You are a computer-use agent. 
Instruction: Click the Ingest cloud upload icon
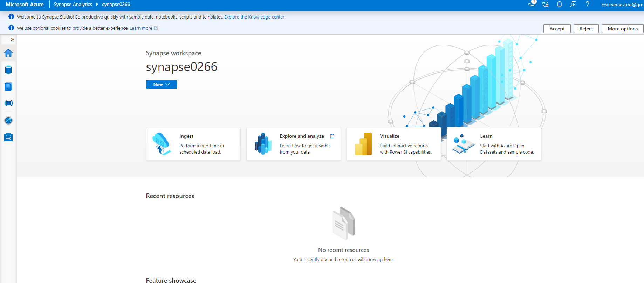pos(162,144)
